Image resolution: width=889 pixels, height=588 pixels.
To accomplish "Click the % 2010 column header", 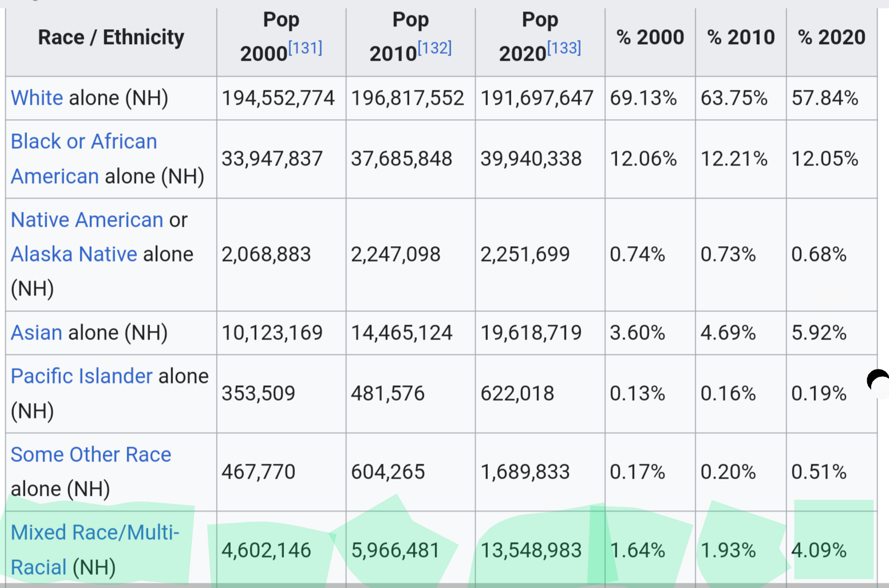I will click(x=741, y=37).
